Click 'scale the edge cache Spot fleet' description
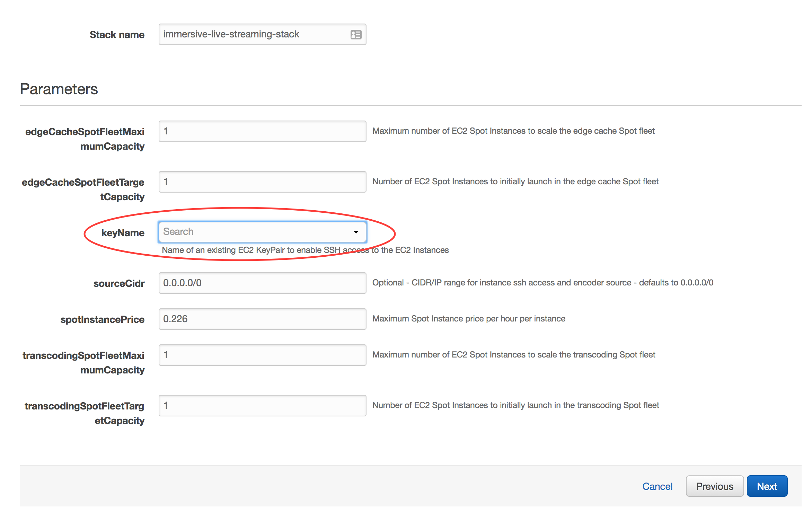This screenshot has width=812, height=512. pyautogui.click(x=513, y=131)
